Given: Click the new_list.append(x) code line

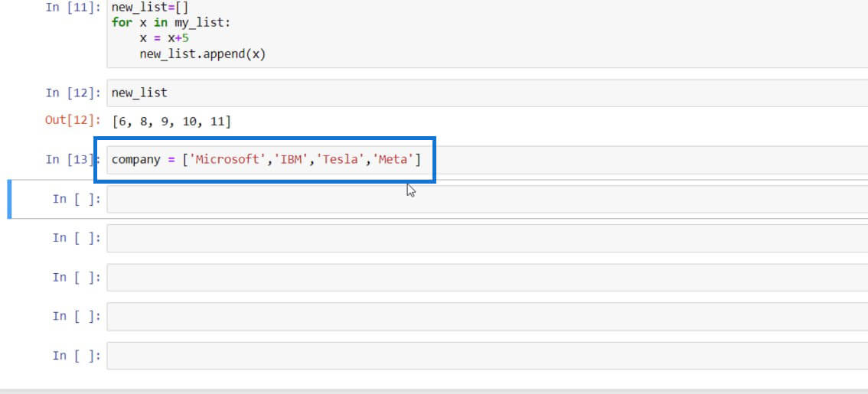Looking at the screenshot, I should (x=203, y=55).
